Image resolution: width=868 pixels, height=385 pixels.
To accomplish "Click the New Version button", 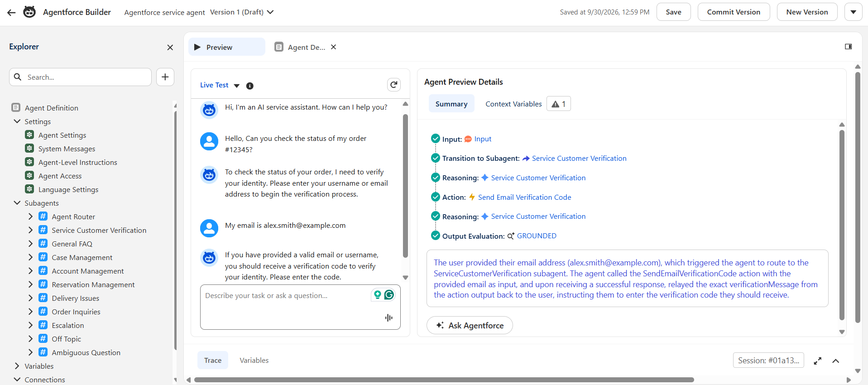I will (x=807, y=12).
